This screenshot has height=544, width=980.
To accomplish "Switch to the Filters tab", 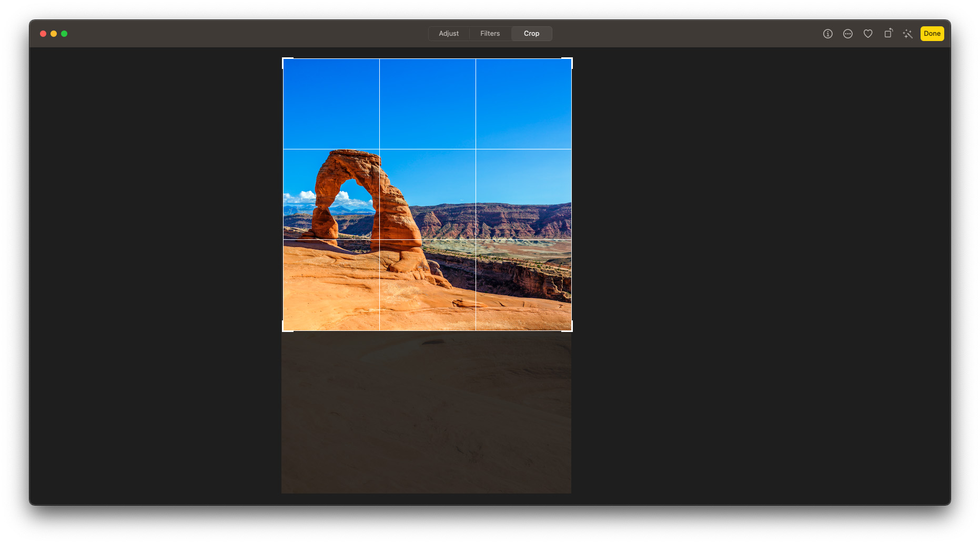I will click(490, 34).
